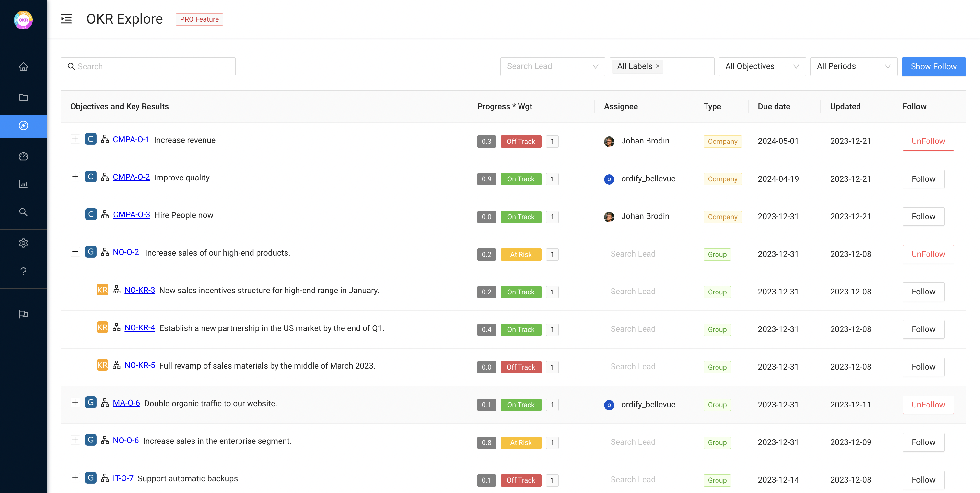Open the dashboard gauge icon in sidebar

(x=23, y=156)
